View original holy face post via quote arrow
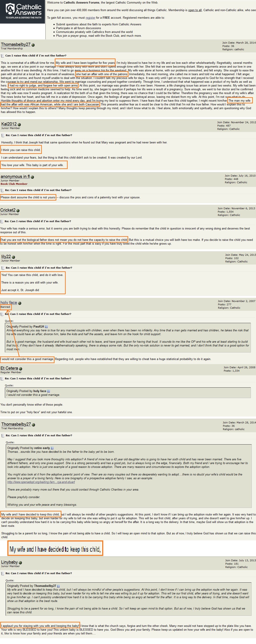This screenshot has height=644, width=256. (x=49, y=391)
